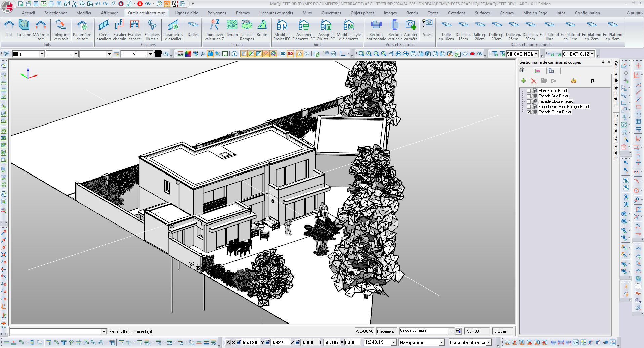
Task: Click the black color swatch in toolbar
Action: click(x=158, y=54)
